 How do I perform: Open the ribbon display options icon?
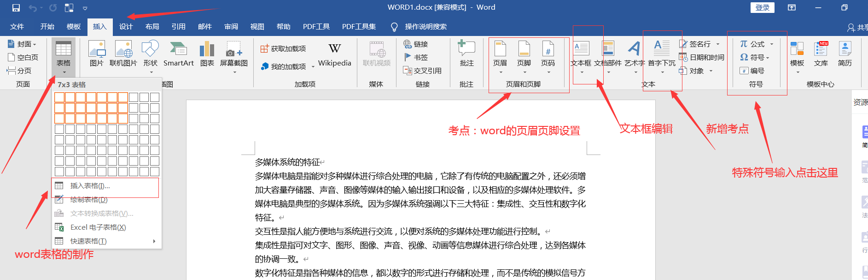(x=792, y=7)
